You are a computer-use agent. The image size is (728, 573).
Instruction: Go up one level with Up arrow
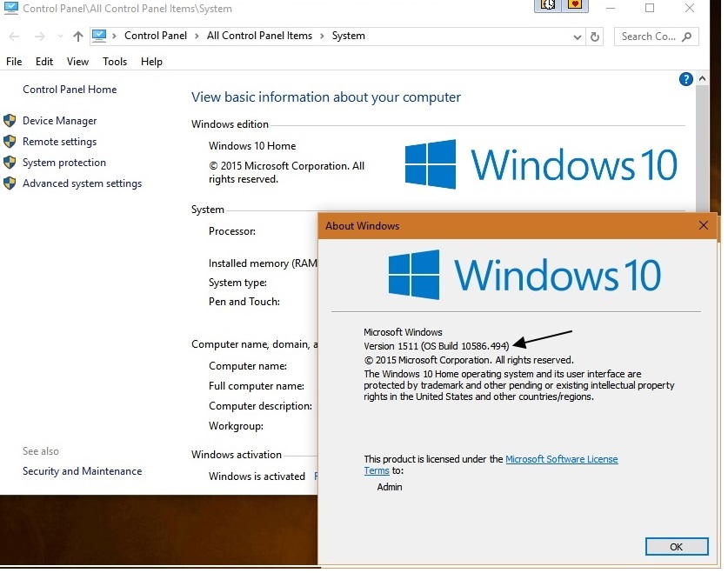[x=78, y=37]
